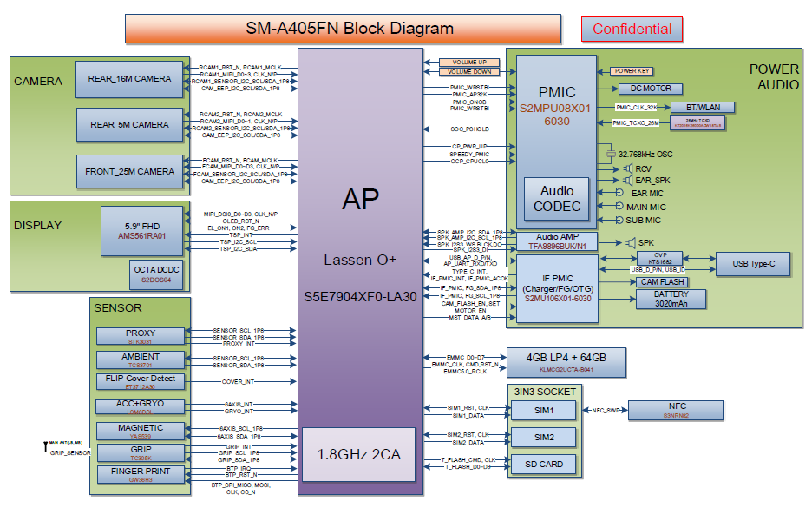812x508 pixels.
Task: Click the "S2MPU08X01-6030" PMIC part text
Action: (x=557, y=115)
